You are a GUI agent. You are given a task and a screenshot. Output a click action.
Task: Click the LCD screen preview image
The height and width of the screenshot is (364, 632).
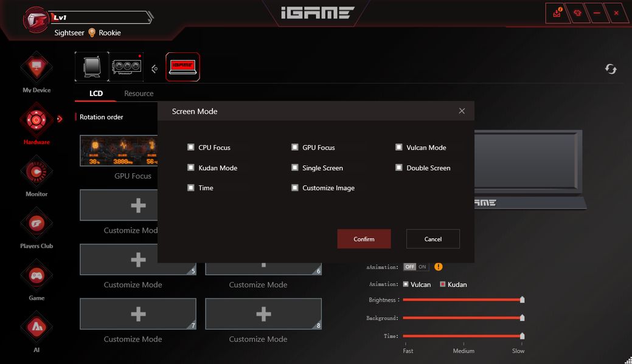tap(530, 169)
